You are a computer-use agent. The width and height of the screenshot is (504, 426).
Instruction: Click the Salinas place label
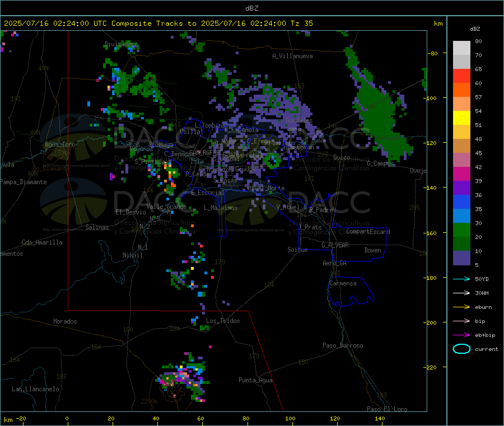[x=97, y=227]
